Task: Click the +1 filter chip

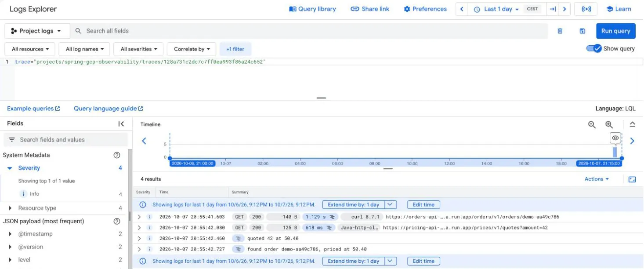Action: 235,49
